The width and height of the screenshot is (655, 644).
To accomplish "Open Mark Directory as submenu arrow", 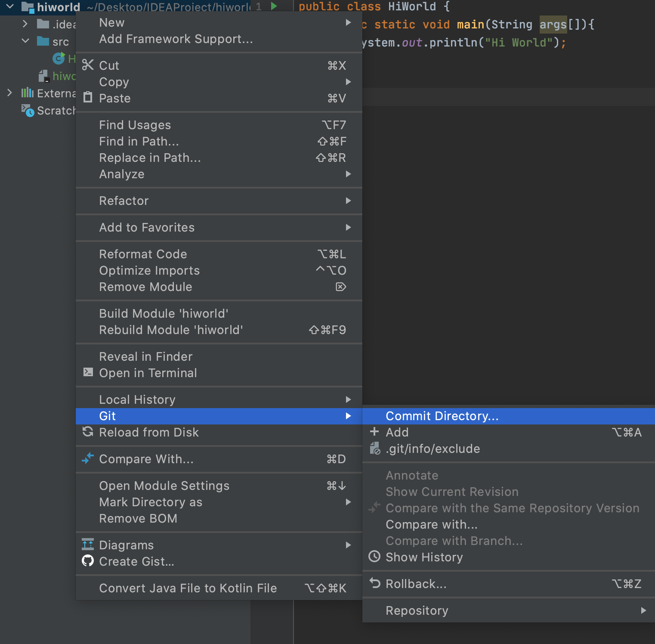I will (x=348, y=502).
